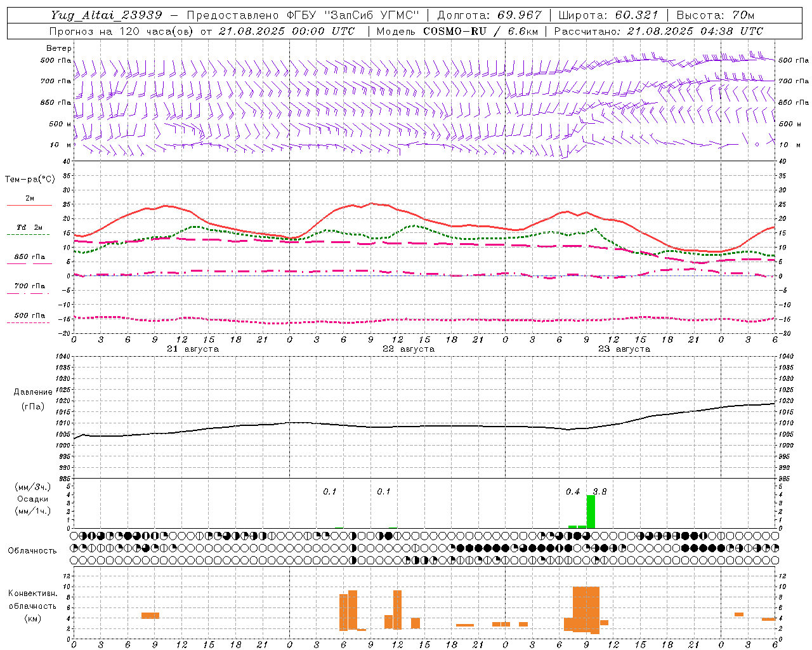The height and width of the screenshot is (650, 812).
Task: Click the Облачность row label
Action: 32,550
